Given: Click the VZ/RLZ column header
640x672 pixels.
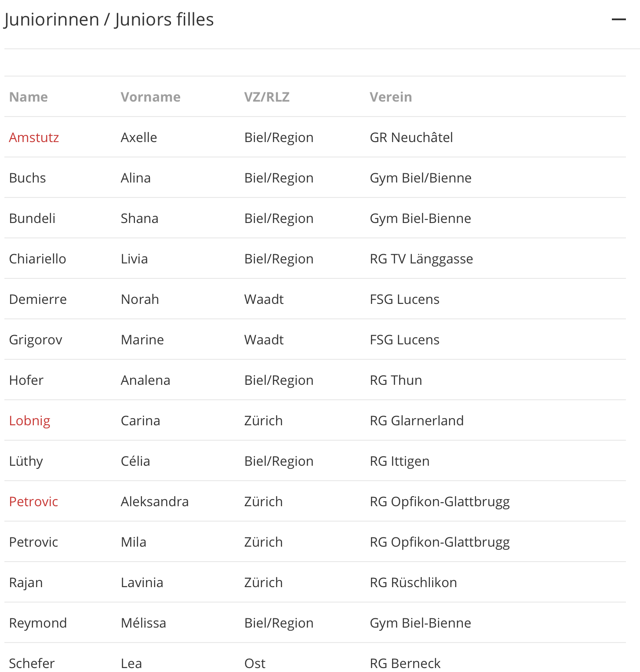Looking at the screenshot, I should point(267,97).
